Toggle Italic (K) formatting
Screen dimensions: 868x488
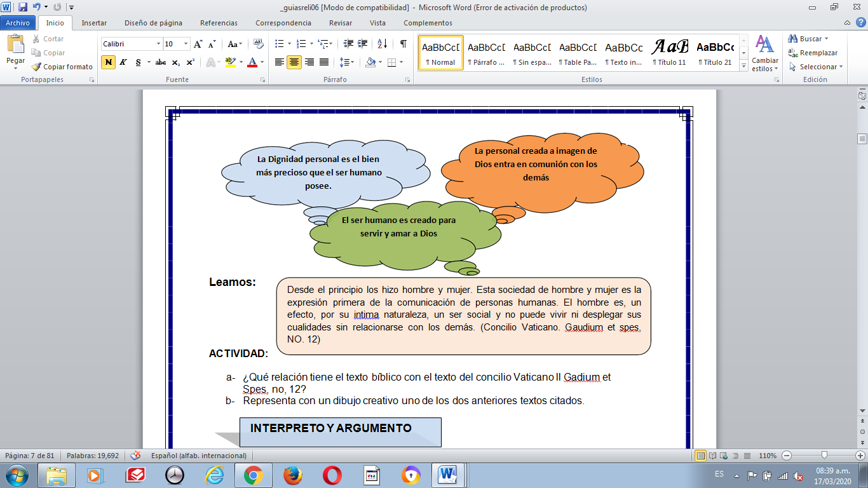tap(123, 62)
